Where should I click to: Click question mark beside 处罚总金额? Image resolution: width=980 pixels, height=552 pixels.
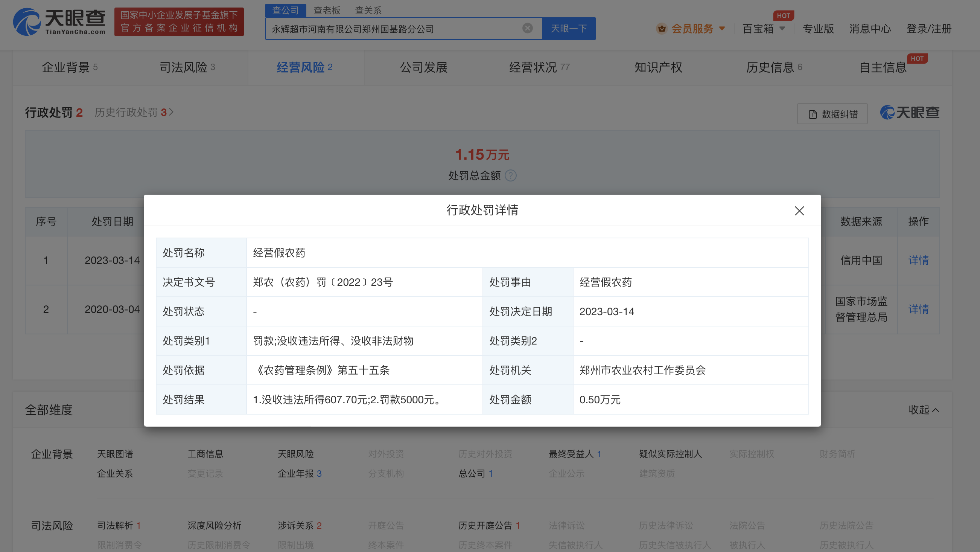point(511,176)
